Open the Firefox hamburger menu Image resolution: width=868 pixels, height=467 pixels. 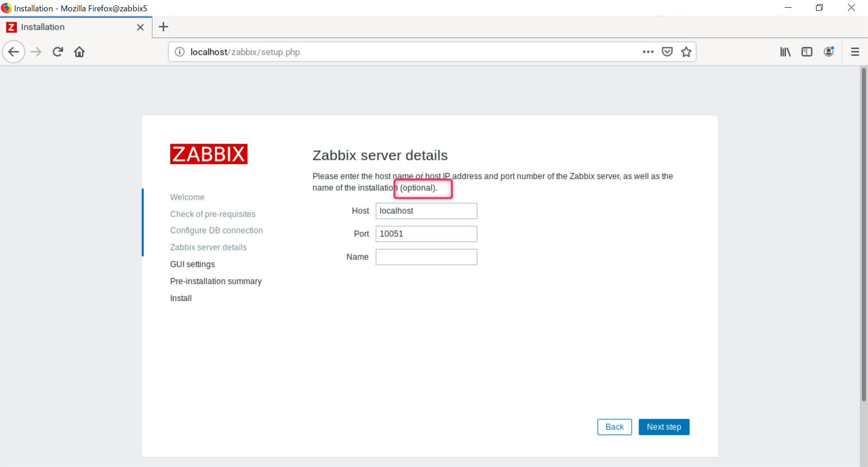pyautogui.click(x=855, y=52)
